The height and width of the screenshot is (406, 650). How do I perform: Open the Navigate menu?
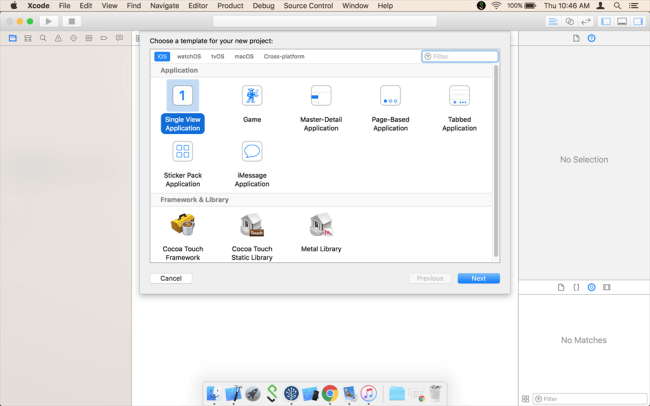165,5
